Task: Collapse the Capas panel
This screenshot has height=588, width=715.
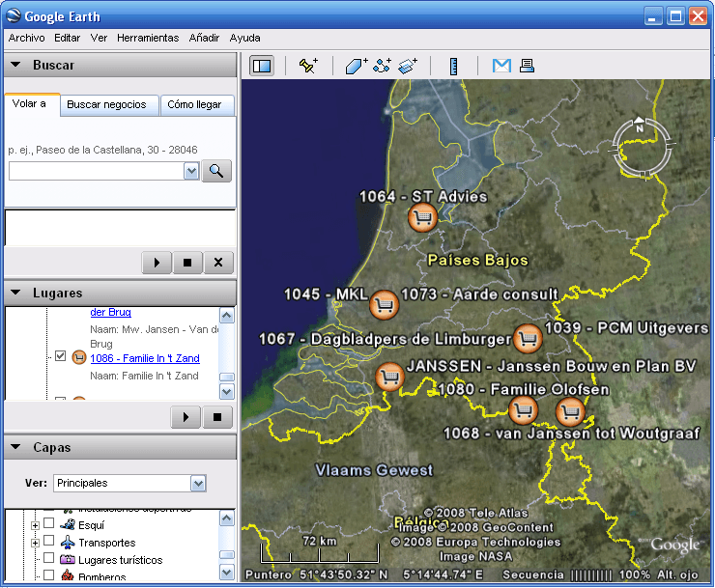Action: pyautogui.click(x=15, y=447)
